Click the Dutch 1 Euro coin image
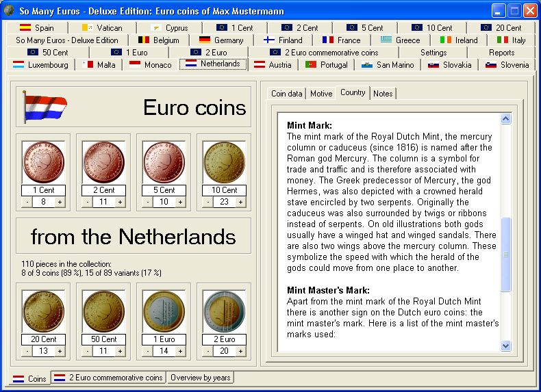The height and width of the screenshot is (392, 541). pyautogui.click(x=164, y=311)
